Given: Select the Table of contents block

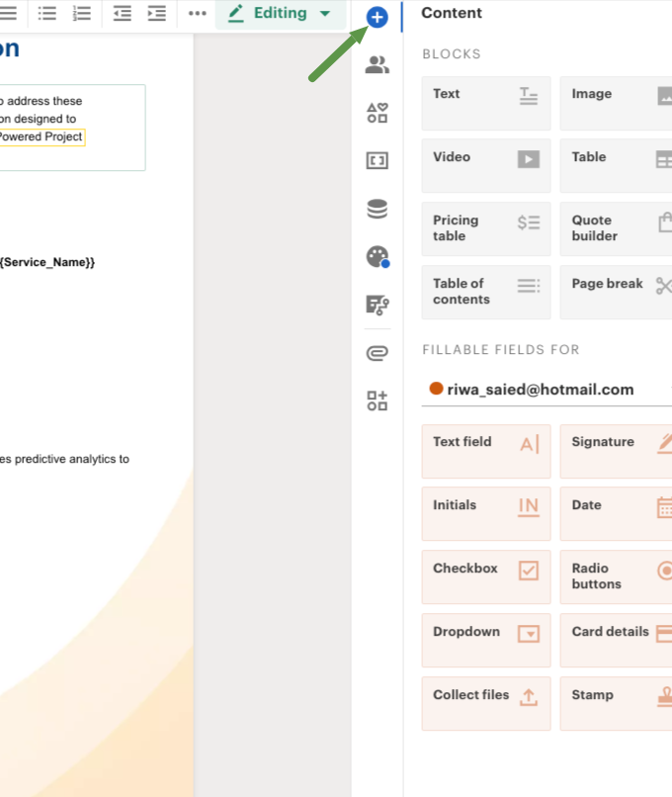Looking at the screenshot, I should (x=486, y=293).
